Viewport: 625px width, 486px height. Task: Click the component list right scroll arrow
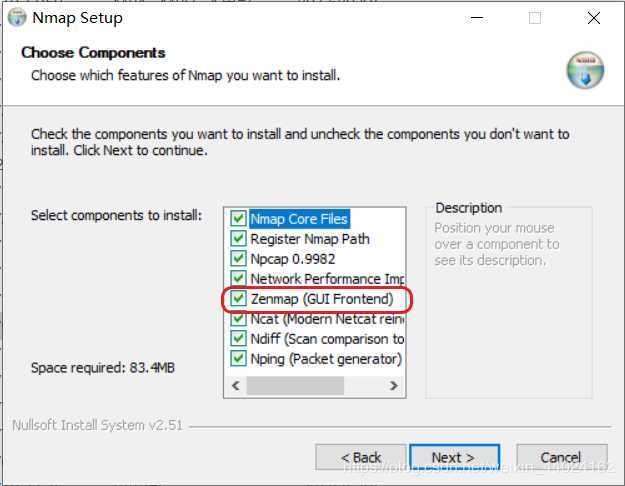click(394, 386)
